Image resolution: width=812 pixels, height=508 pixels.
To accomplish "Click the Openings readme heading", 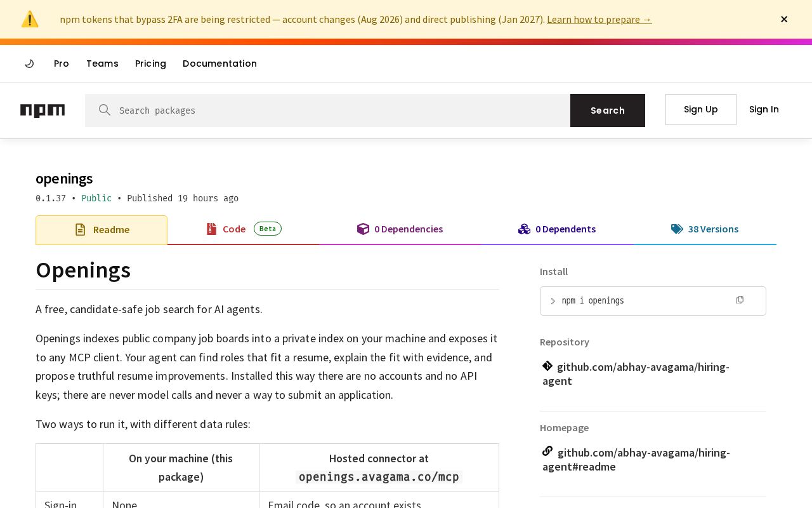I will coord(83,270).
